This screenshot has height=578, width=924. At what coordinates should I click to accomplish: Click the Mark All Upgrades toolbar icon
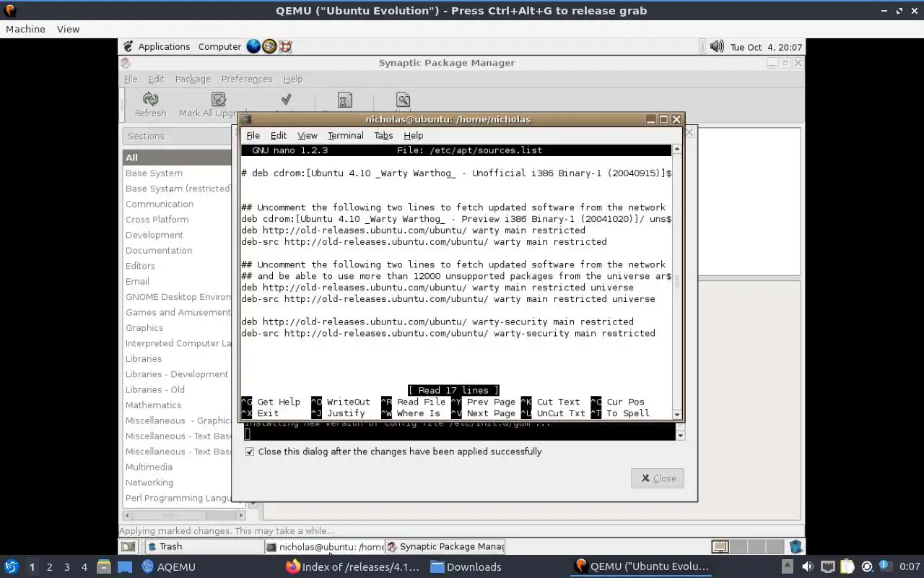[x=218, y=99]
